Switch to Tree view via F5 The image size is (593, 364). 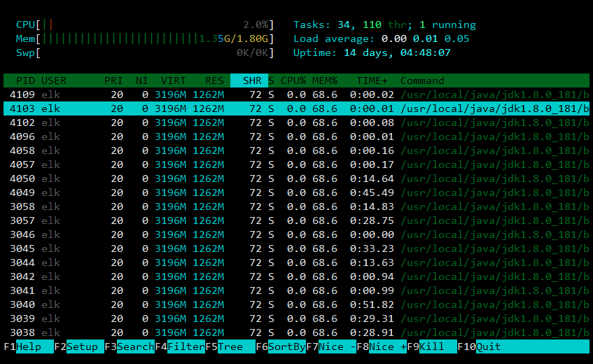point(230,346)
